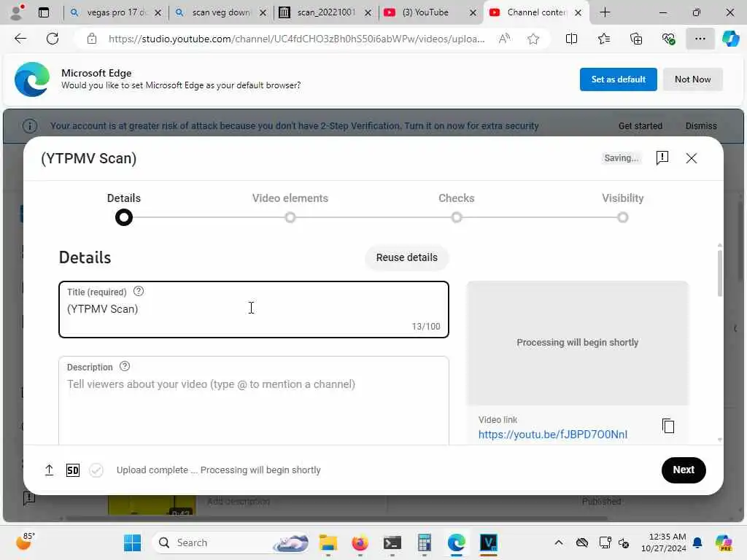Click Next to continue upload
The width and height of the screenshot is (747, 560).
tap(683, 470)
